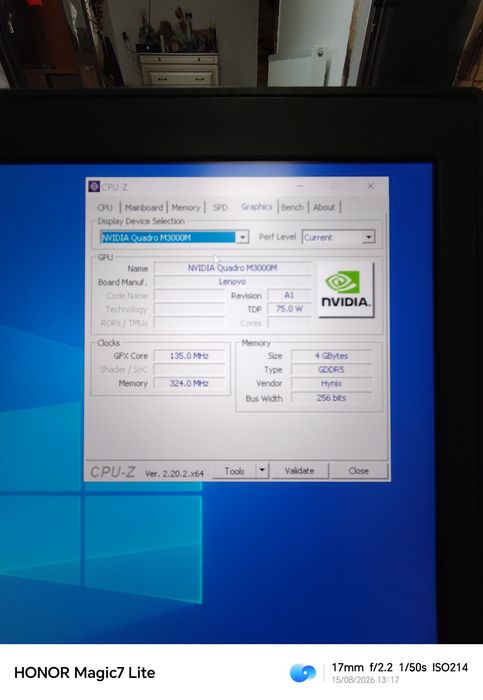Select the SPD tab
Viewport: 483px width, 700px height.
[220, 207]
